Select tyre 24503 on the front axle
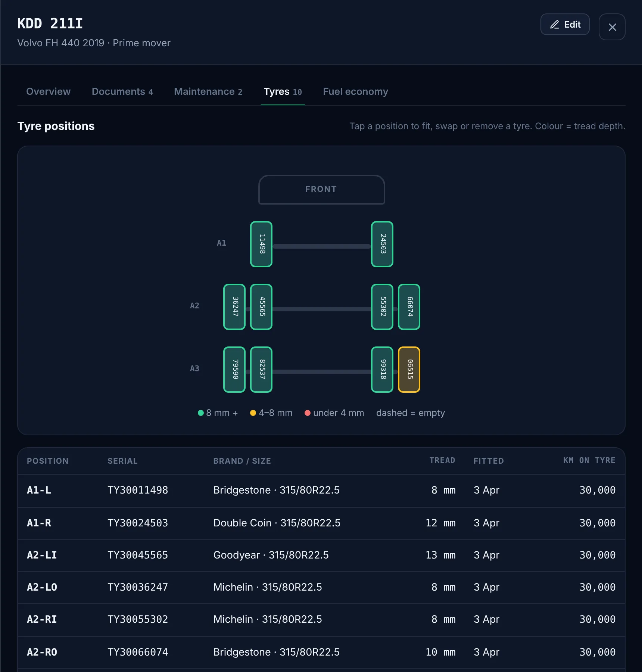 coord(382,244)
